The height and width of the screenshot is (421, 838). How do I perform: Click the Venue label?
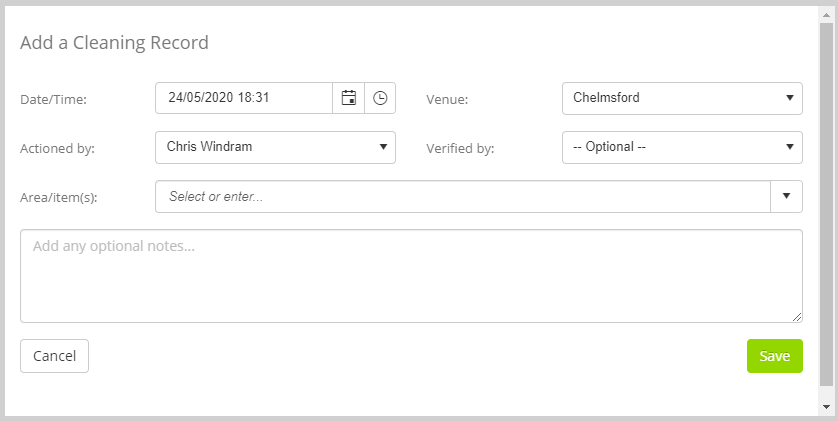[x=447, y=99]
